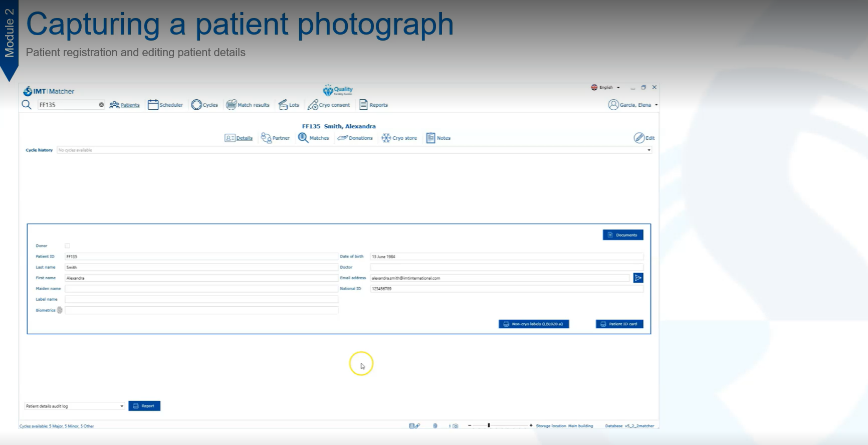Open the Patient details audit log dropdown
Image resolution: width=868 pixels, height=445 pixels.
click(x=122, y=406)
